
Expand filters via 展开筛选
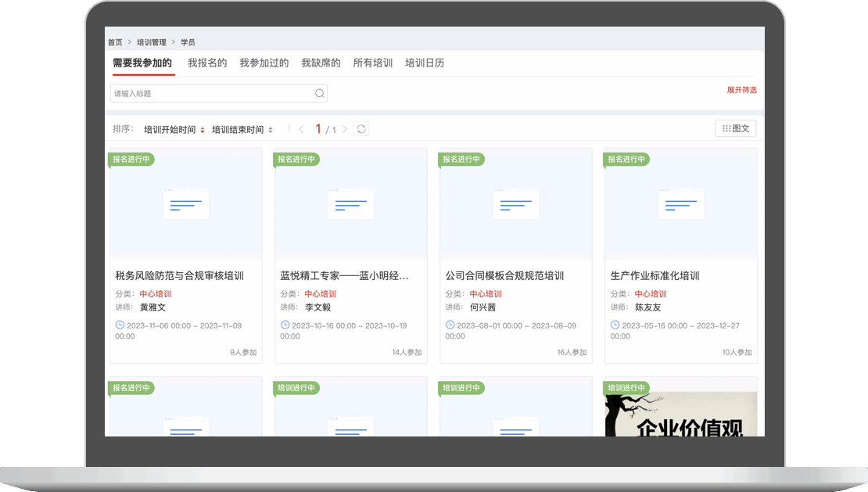click(x=741, y=90)
